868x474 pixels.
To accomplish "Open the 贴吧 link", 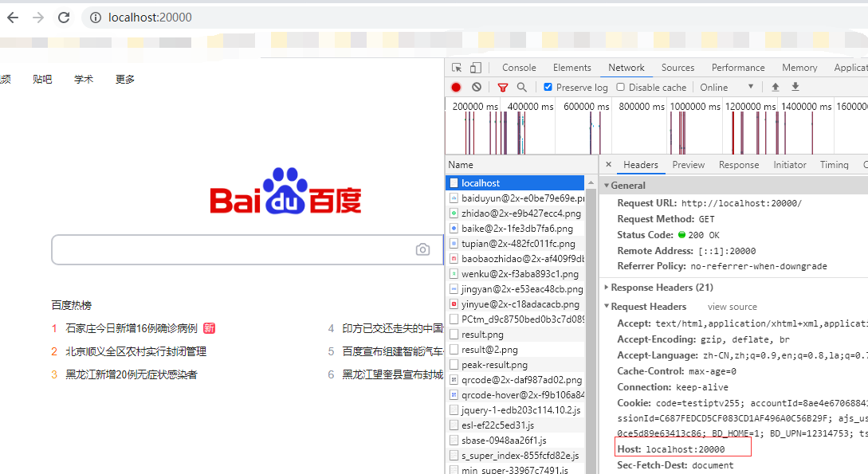I will (42, 79).
